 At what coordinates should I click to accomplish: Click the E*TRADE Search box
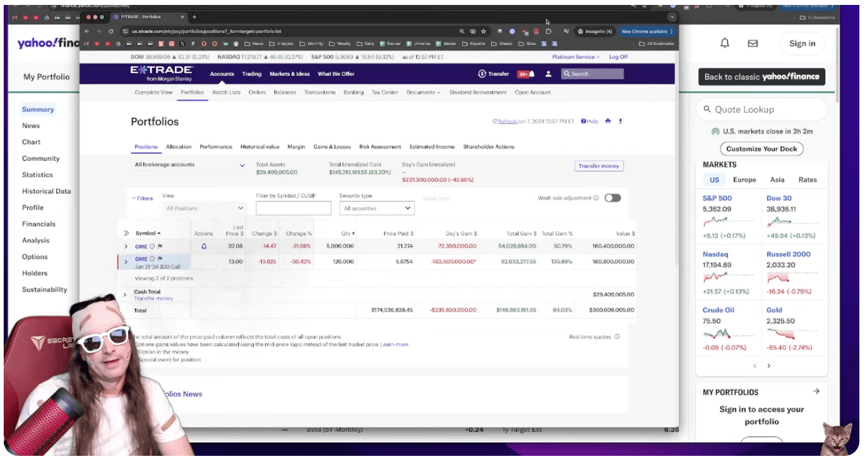coord(592,74)
